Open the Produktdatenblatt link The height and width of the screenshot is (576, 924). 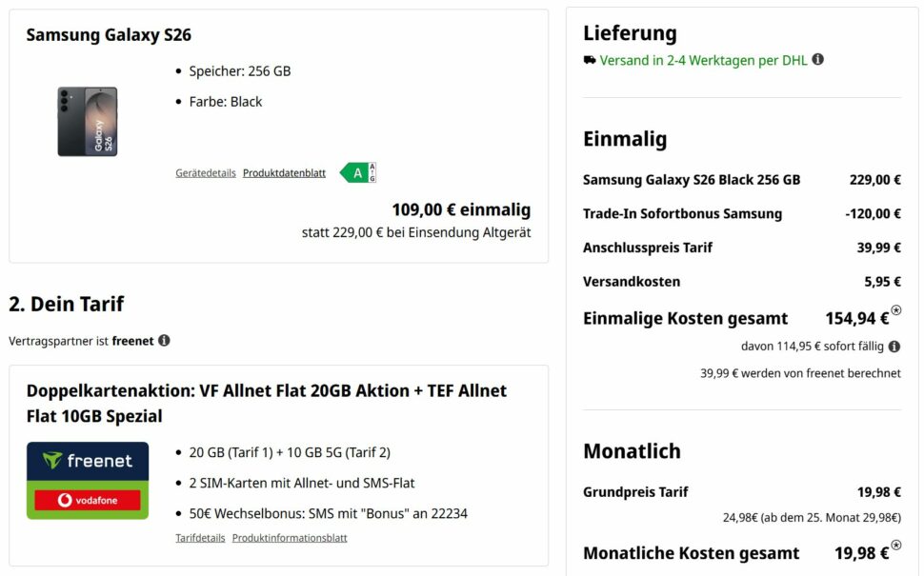click(x=282, y=172)
